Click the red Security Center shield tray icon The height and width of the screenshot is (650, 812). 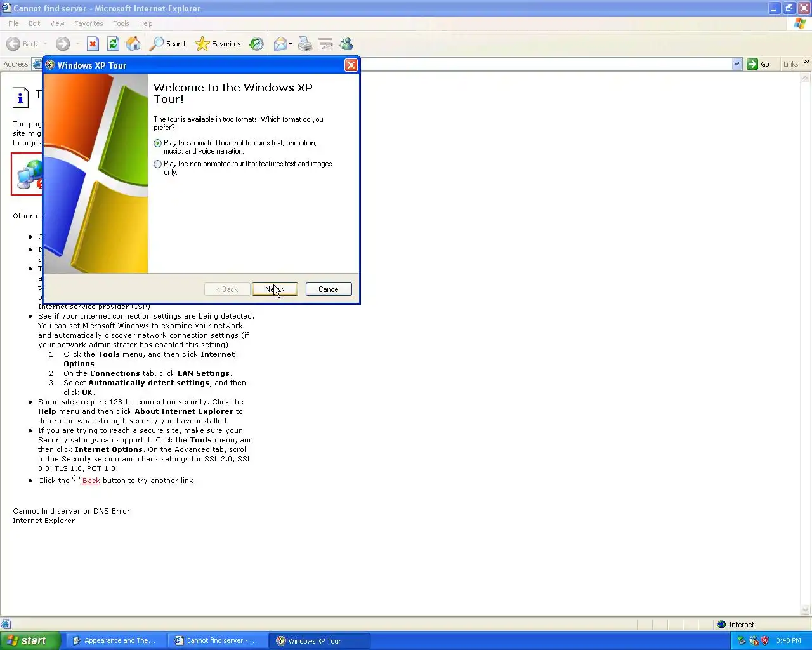[x=764, y=640]
